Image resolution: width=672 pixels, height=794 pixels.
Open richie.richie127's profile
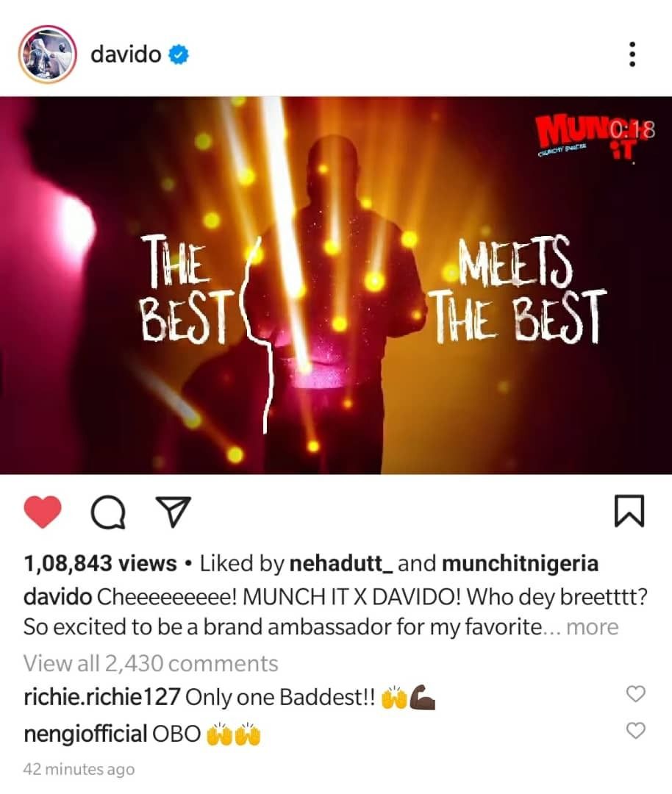(x=101, y=697)
